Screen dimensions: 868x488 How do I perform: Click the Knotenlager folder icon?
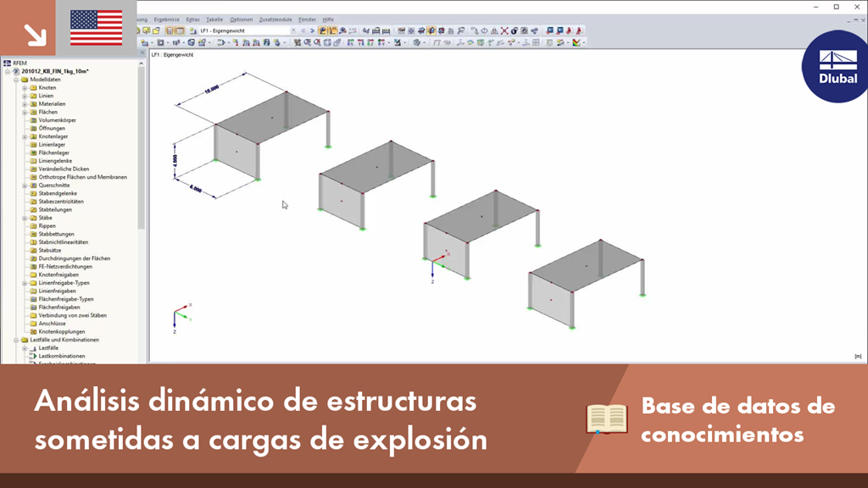point(33,136)
